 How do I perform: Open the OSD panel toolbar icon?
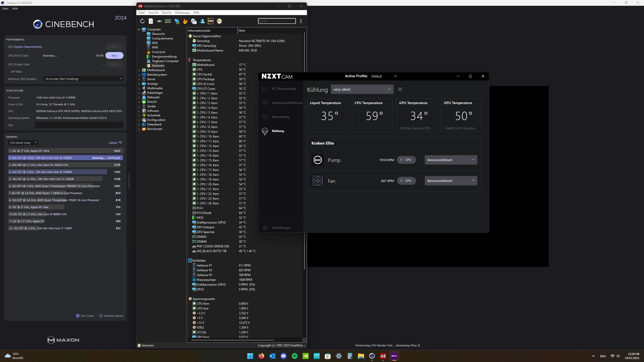[211, 21]
